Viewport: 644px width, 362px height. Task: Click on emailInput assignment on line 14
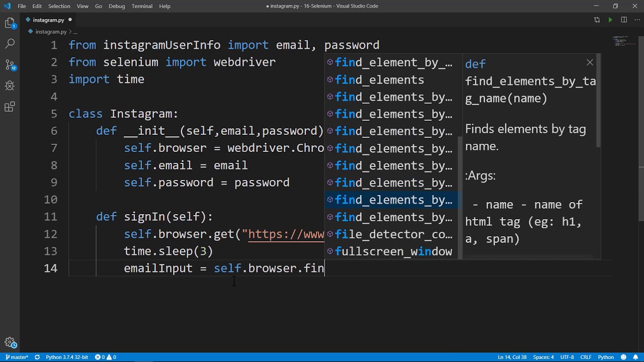pyautogui.click(x=224, y=268)
